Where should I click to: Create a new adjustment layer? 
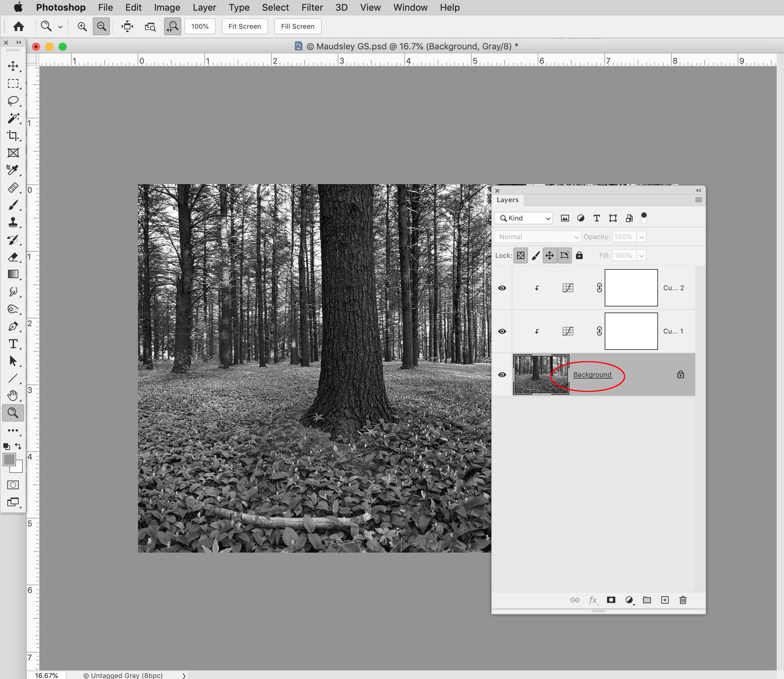[x=629, y=600]
